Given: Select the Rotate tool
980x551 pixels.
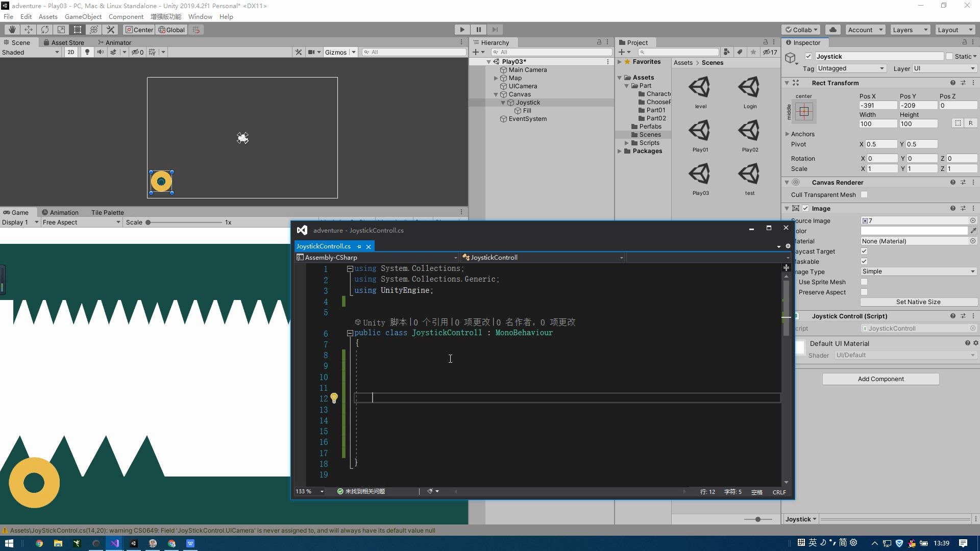Looking at the screenshot, I should (45, 30).
